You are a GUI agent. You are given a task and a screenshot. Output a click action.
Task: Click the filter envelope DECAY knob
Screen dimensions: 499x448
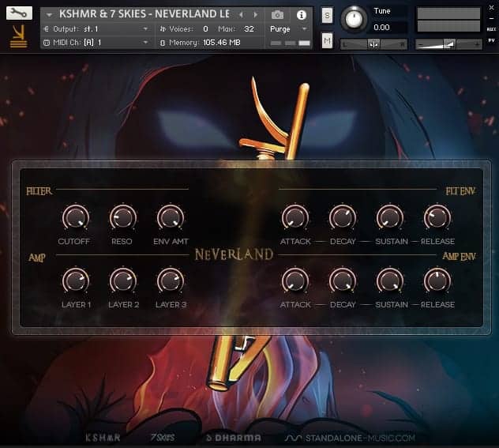pos(343,218)
